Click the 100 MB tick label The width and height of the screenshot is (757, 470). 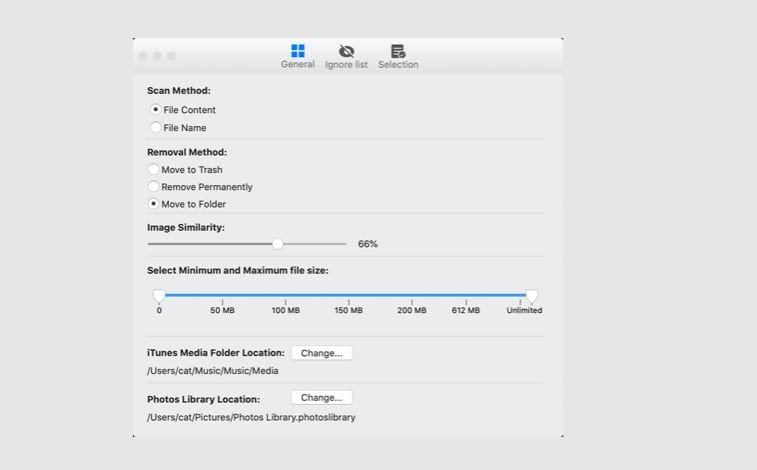[x=285, y=310]
